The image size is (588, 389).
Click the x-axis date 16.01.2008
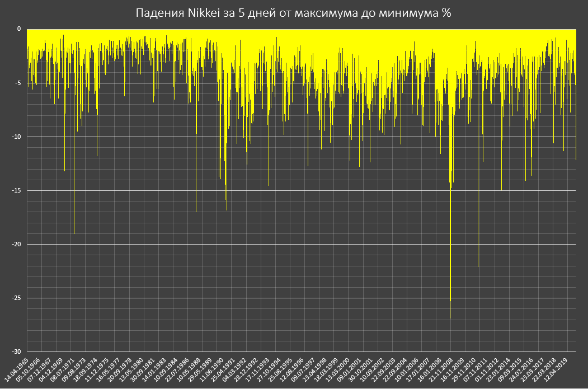pyautogui.click(x=428, y=370)
